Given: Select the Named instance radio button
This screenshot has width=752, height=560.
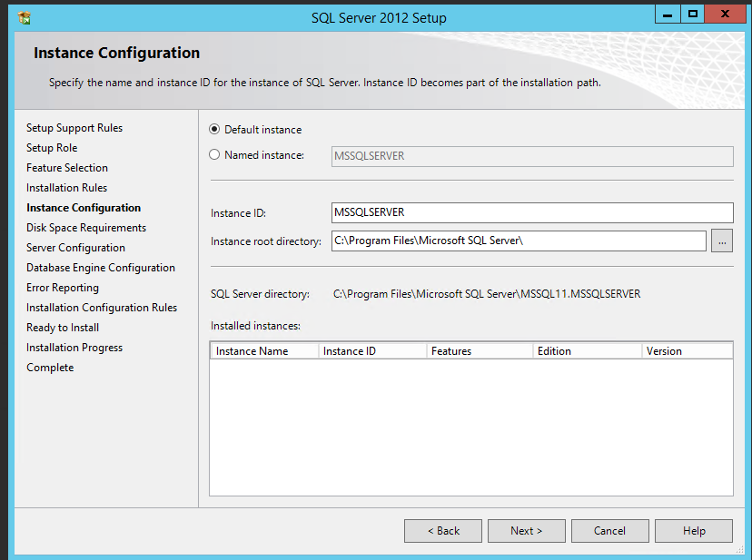Looking at the screenshot, I should coord(214,155).
